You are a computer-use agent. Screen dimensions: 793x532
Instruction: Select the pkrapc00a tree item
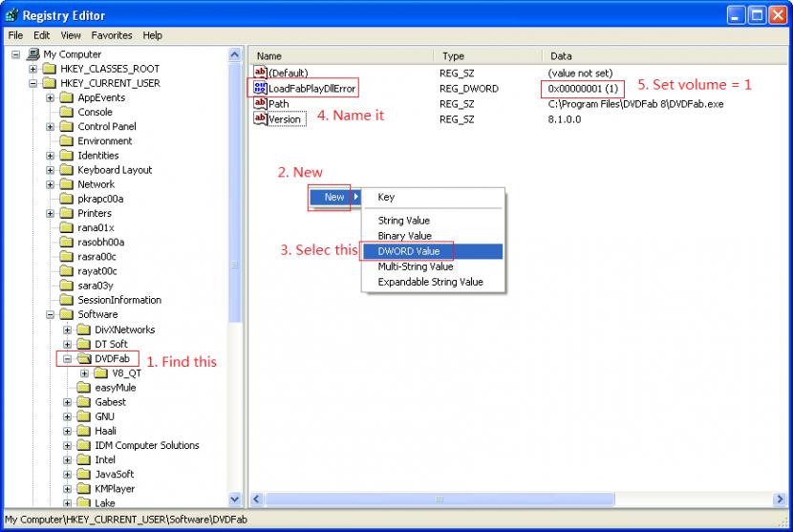point(100,199)
